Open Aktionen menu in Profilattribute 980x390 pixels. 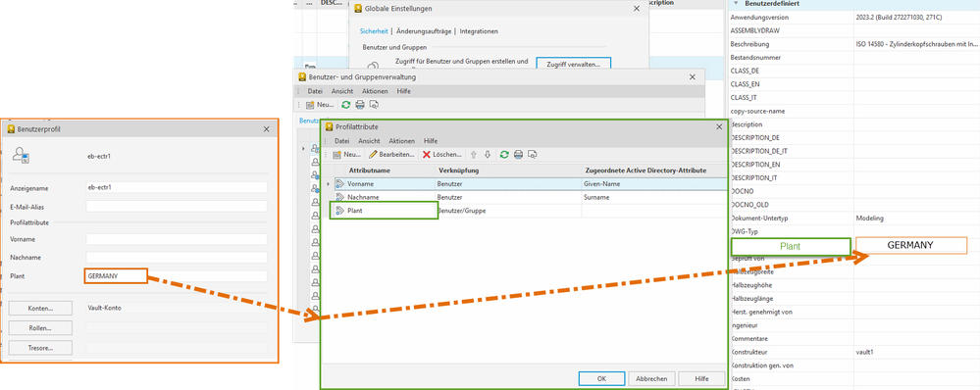point(401,141)
